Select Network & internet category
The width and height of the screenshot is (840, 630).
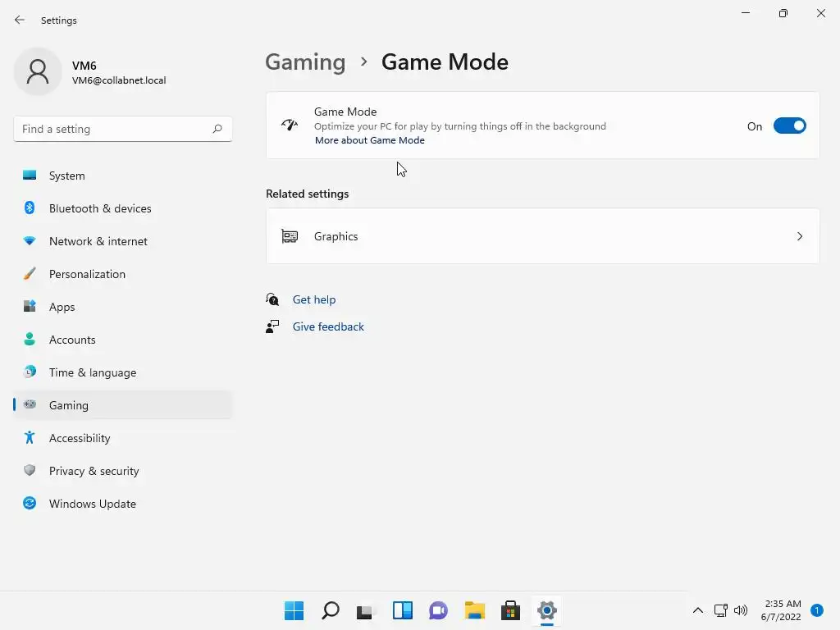123,241
